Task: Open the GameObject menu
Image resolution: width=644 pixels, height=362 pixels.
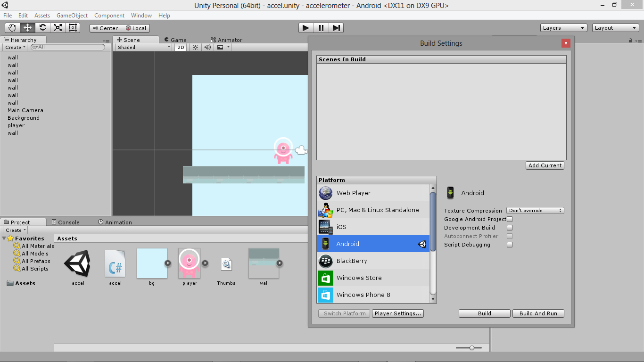Action: tap(72, 15)
